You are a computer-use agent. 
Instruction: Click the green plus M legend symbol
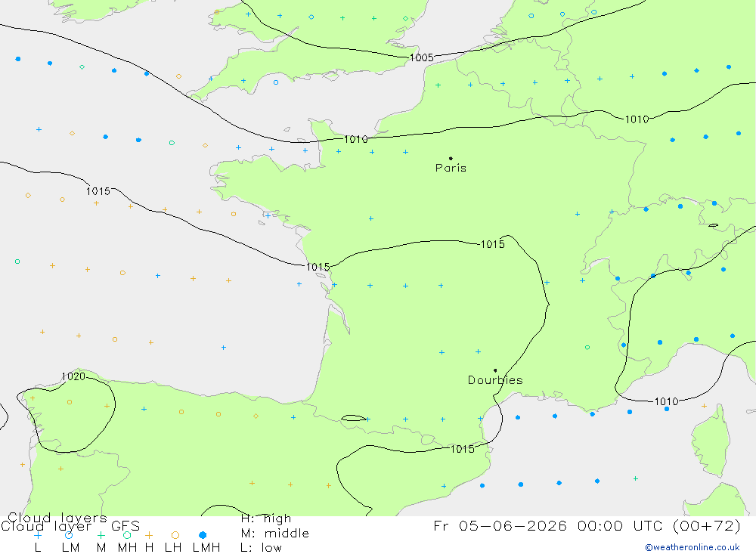click(x=101, y=535)
